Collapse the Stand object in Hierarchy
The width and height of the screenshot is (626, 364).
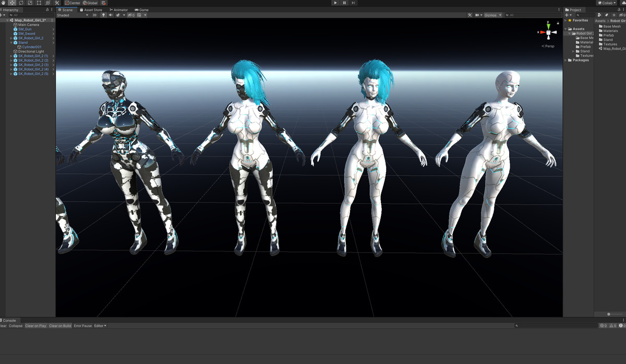click(11, 43)
